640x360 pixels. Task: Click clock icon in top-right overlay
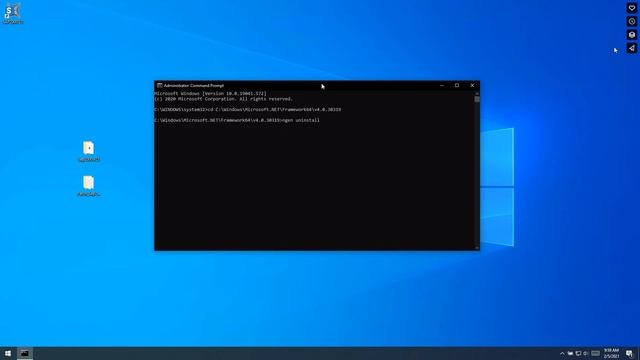click(631, 22)
